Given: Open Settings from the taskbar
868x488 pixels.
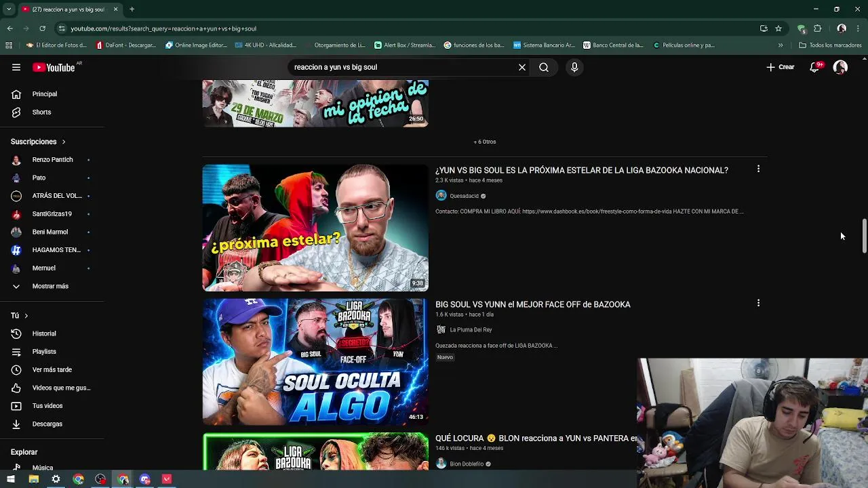Looking at the screenshot, I should 56,479.
